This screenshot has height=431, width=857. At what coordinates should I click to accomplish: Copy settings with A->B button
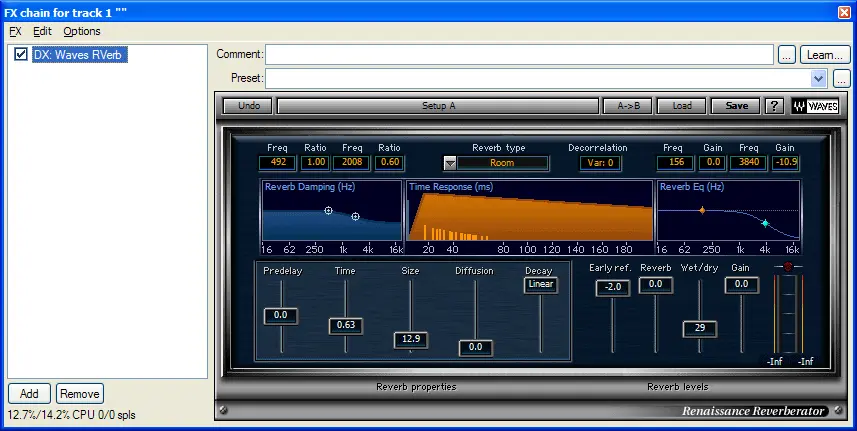tap(628, 106)
